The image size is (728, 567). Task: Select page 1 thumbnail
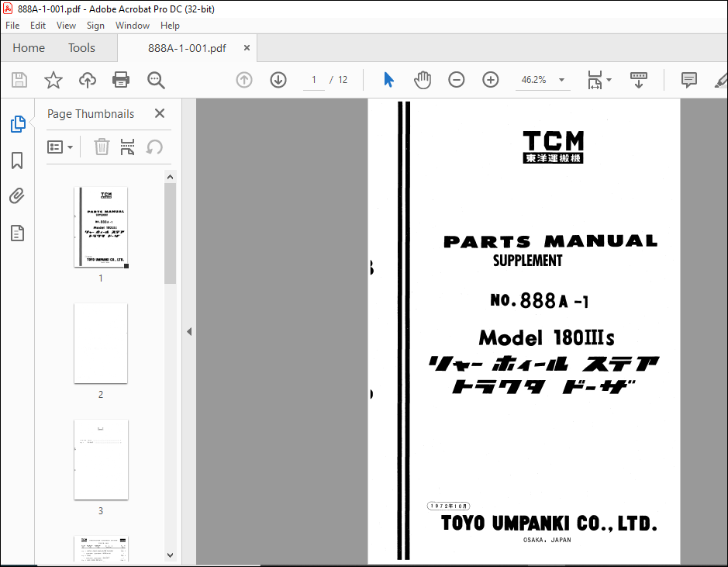(x=101, y=227)
